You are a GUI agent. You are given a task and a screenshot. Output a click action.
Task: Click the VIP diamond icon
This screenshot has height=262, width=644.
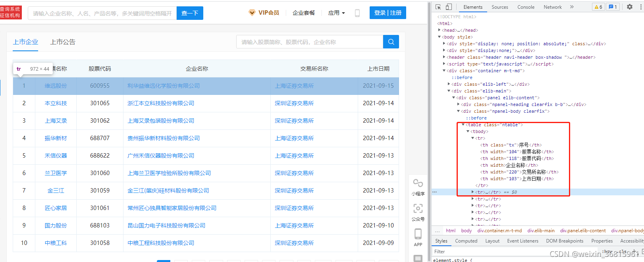pos(252,13)
